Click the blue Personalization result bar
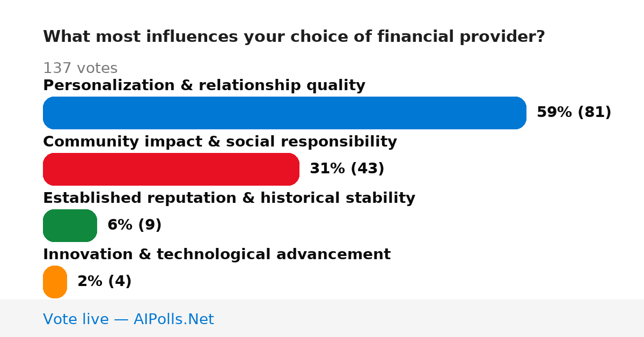This screenshot has width=644, height=337. click(x=284, y=113)
